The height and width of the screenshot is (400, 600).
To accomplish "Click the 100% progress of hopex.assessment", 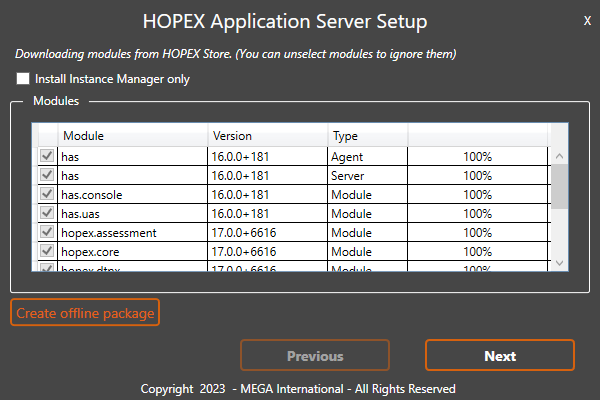I will click(477, 232).
